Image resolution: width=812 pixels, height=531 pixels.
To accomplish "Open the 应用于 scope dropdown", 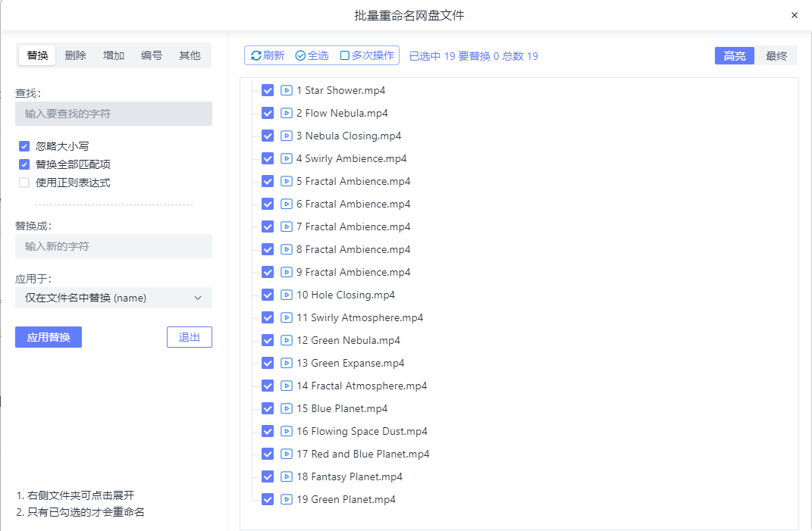I will pyautogui.click(x=114, y=298).
